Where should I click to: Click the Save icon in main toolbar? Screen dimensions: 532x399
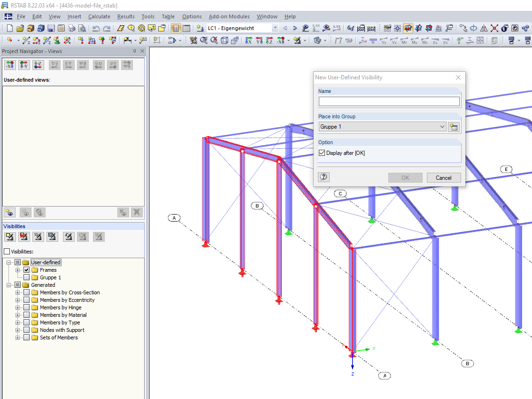pos(51,28)
